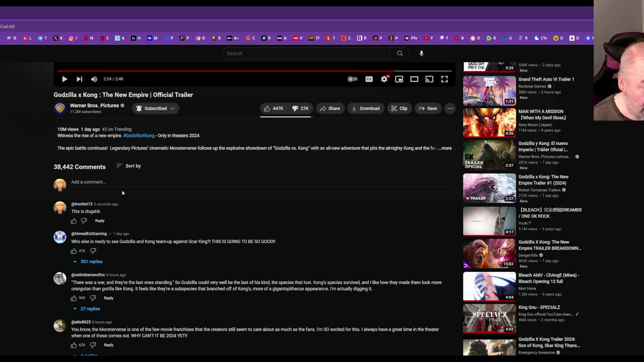The width and height of the screenshot is (644, 362).
Task: Open the Warner Bros. Pictures channel name
Action: point(94,106)
